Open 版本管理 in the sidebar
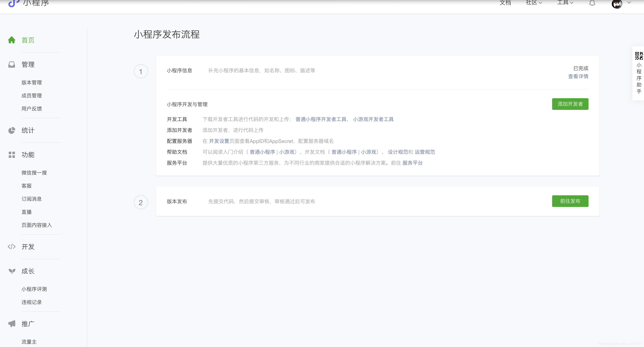 [x=31, y=83]
